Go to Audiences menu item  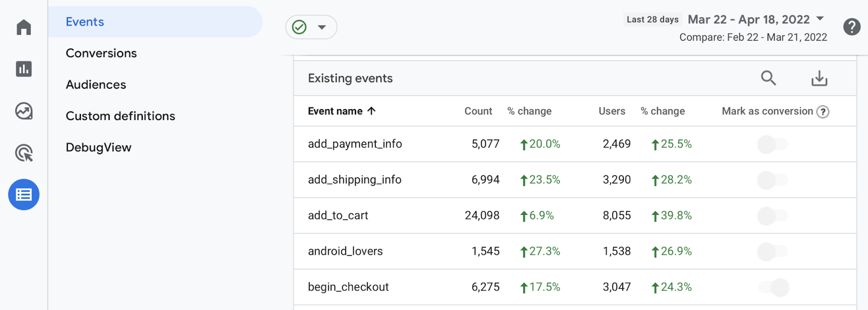pyautogui.click(x=96, y=85)
